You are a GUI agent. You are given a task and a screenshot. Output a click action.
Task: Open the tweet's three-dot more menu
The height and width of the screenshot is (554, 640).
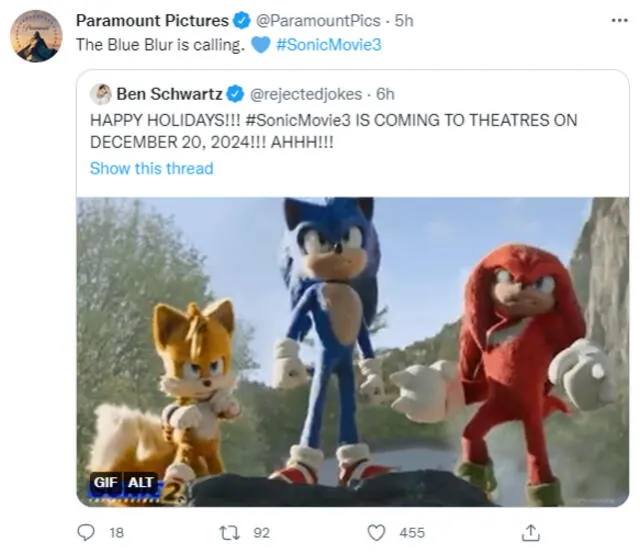click(x=610, y=20)
